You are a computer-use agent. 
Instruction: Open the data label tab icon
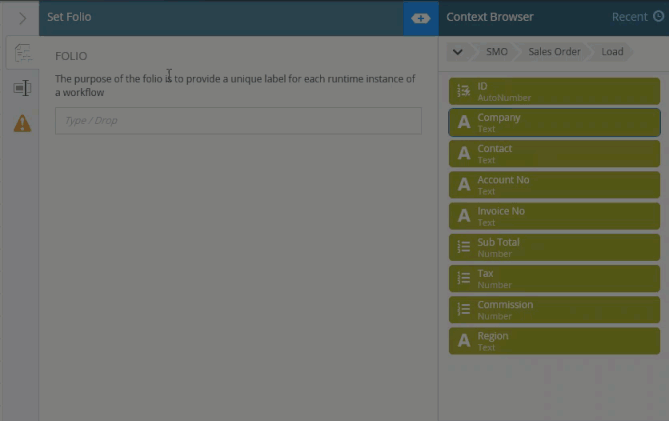[22, 88]
